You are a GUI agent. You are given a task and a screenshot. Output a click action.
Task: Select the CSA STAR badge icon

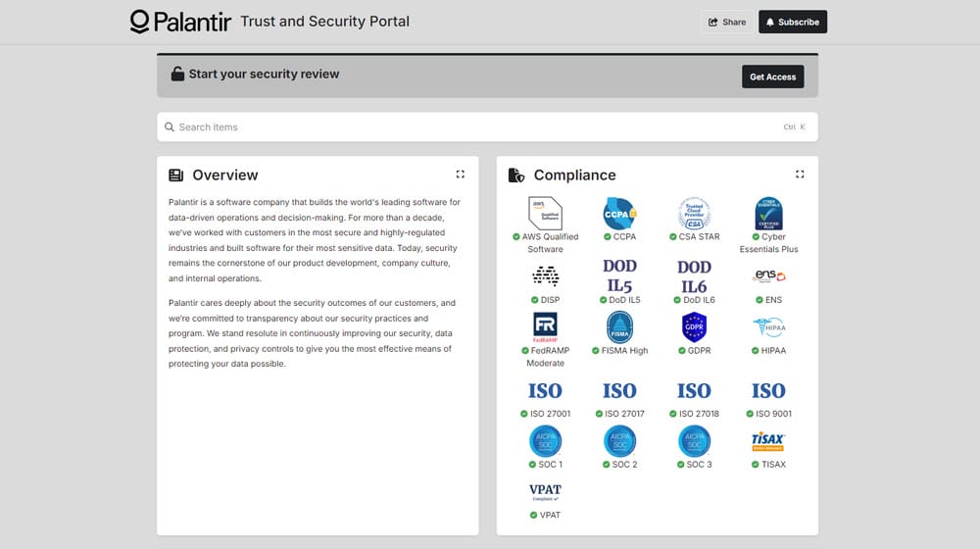[694, 213]
